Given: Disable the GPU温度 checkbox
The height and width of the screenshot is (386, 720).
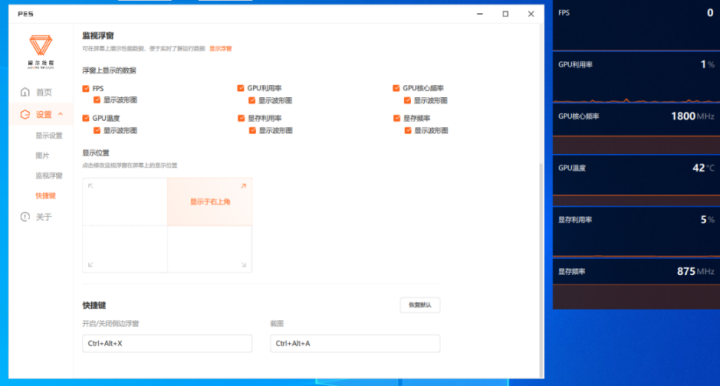Looking at the screenshot, I should (86, 118).
